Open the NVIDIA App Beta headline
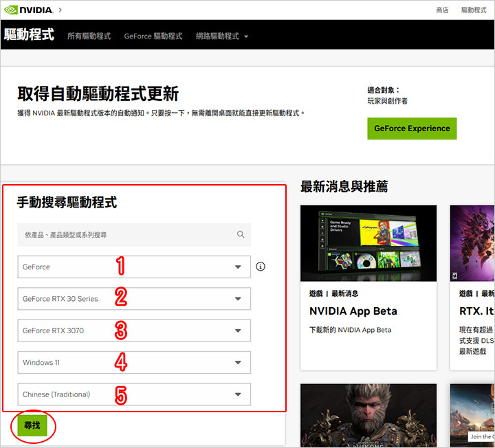Screen dimensions: 495x448 tap(353, 311)
